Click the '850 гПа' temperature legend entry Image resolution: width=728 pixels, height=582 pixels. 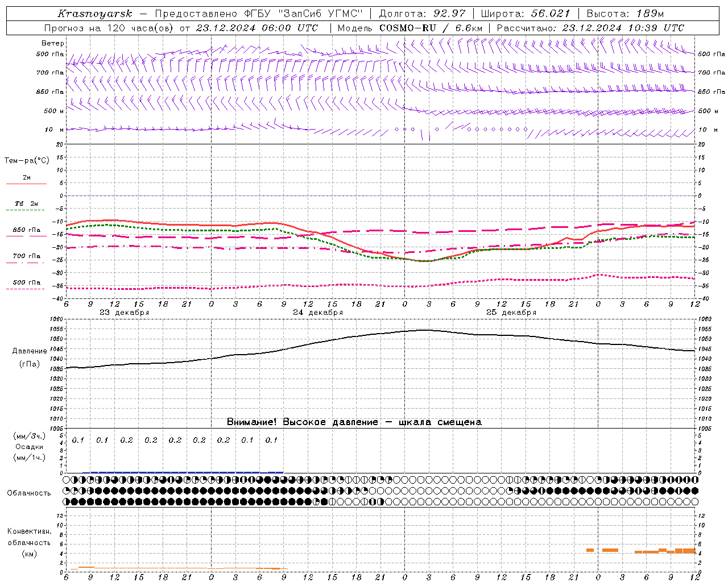[x=26, y=230]
